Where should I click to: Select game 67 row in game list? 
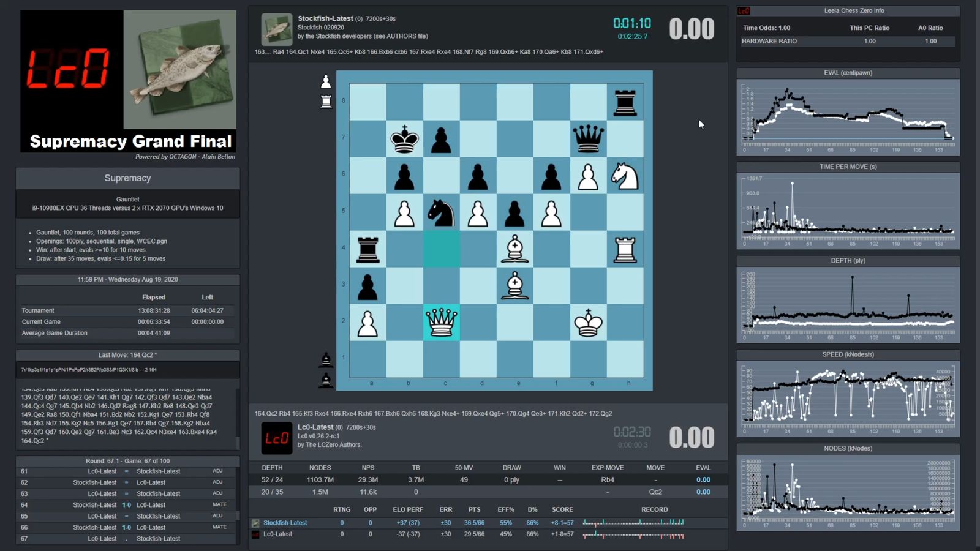[127, 539]
